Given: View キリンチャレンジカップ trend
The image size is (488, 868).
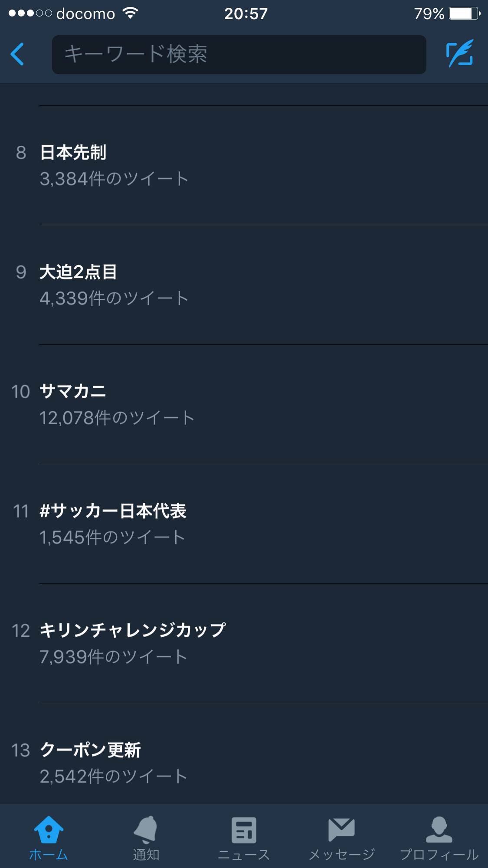Looking at the screenshot, I should click(x=133, y=630).
